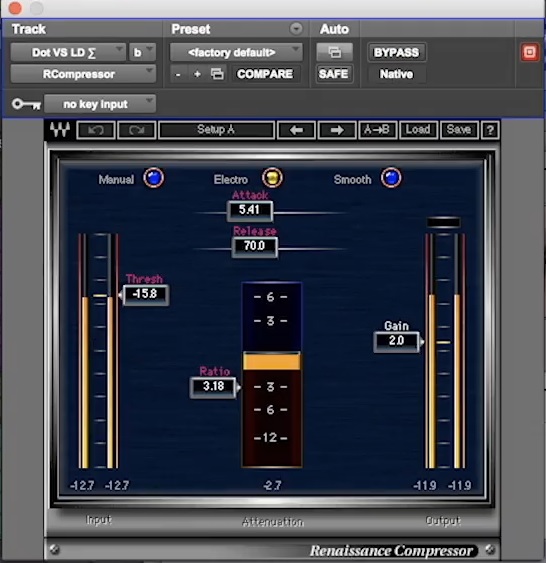This screenshot has width=546, height=563.
Task: Toggle the Smooth character button
Action: click(x=391, y=178)
